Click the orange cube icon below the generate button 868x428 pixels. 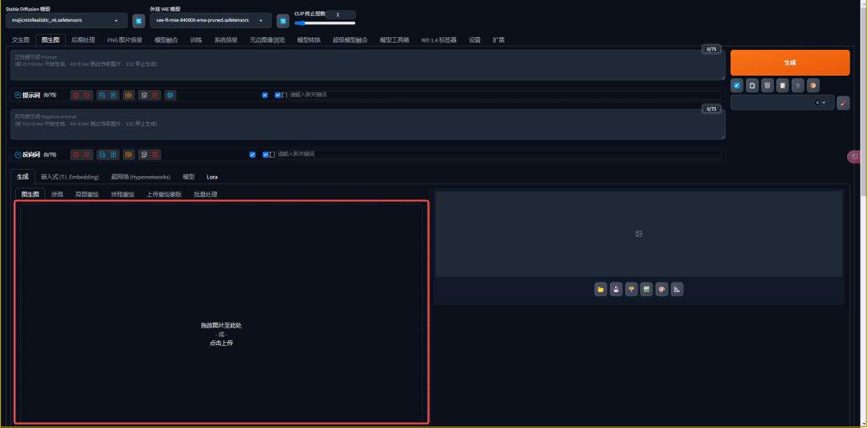tap(813, 85)
